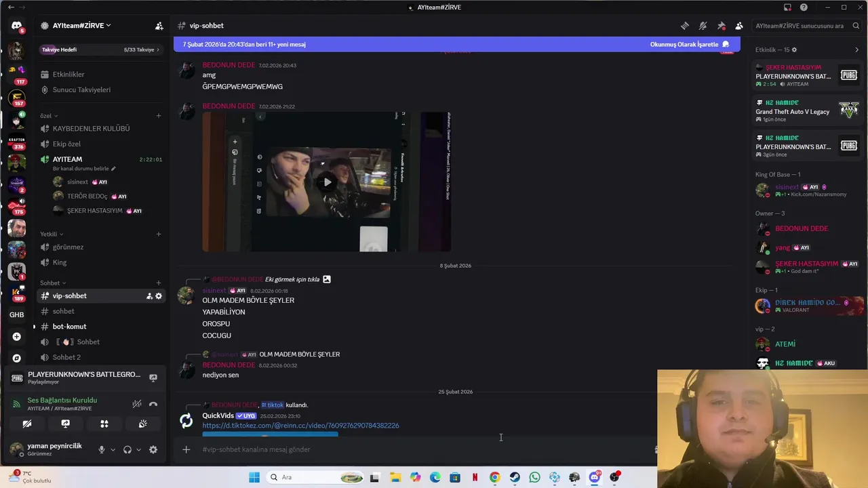Open member ATEMİ in vip list
The image size is (868, 488).
(808, 344)
